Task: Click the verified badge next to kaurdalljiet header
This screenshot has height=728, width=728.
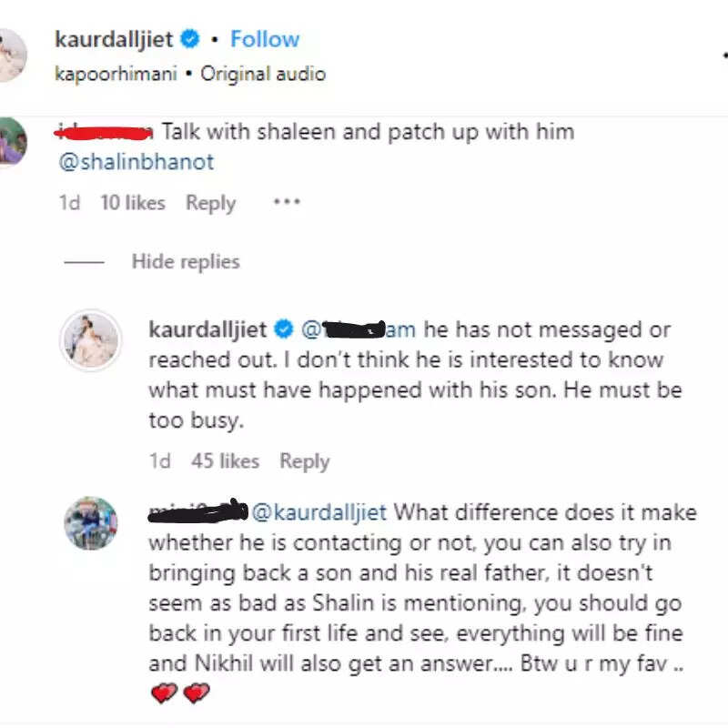Action: (x=189, y=39)
